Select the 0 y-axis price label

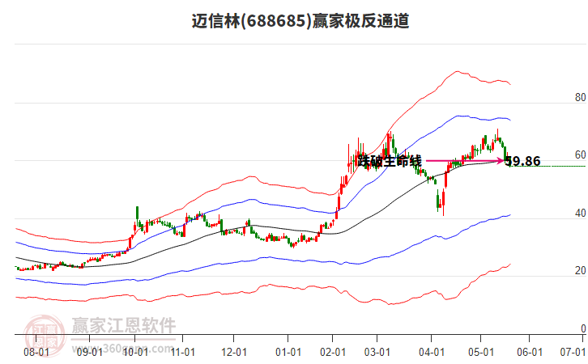click(x=583, y=328)
